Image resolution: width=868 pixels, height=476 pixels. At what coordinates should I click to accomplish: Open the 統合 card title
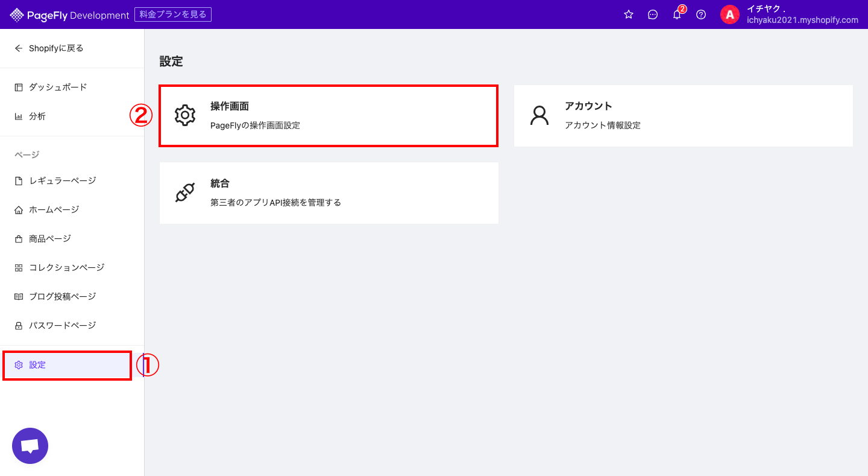coord(220,183)
